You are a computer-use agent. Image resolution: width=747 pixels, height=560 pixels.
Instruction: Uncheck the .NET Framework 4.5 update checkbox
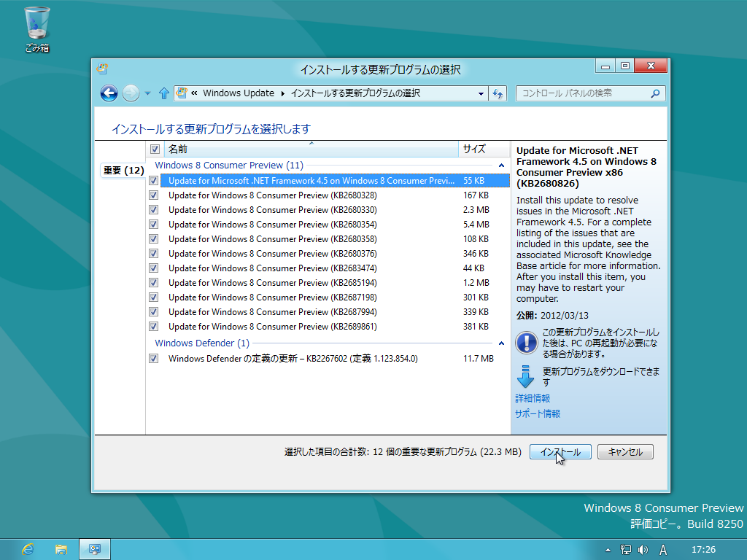pyautogui.click(x=153, y=181)
